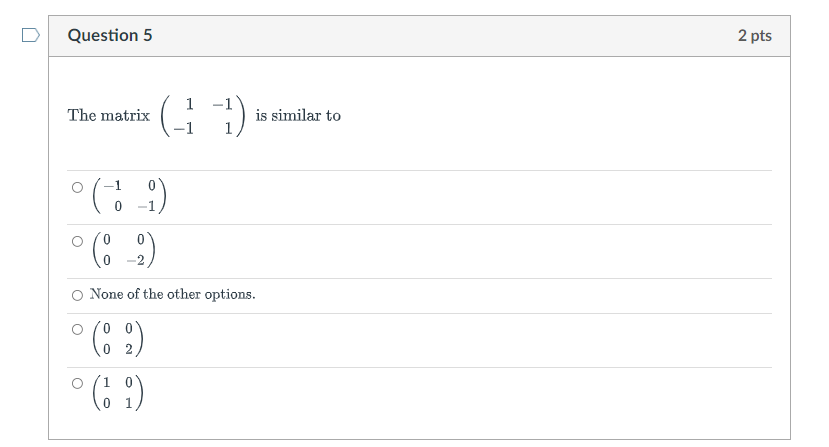
Task: Select the negative identity matrix radio button
Action: pyautogui.click(x=77, y=187)
